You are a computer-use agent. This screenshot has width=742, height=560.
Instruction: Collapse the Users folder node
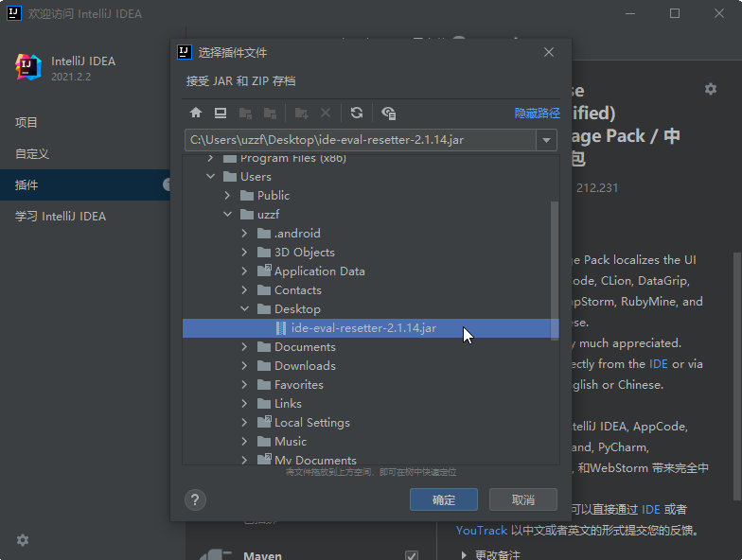[x=210, y=176]
